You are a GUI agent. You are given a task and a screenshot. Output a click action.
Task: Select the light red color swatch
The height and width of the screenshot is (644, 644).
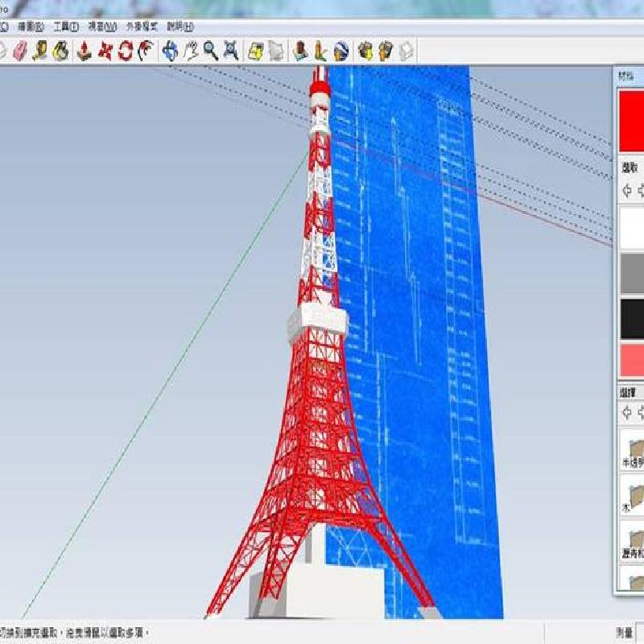pos(631,359)
